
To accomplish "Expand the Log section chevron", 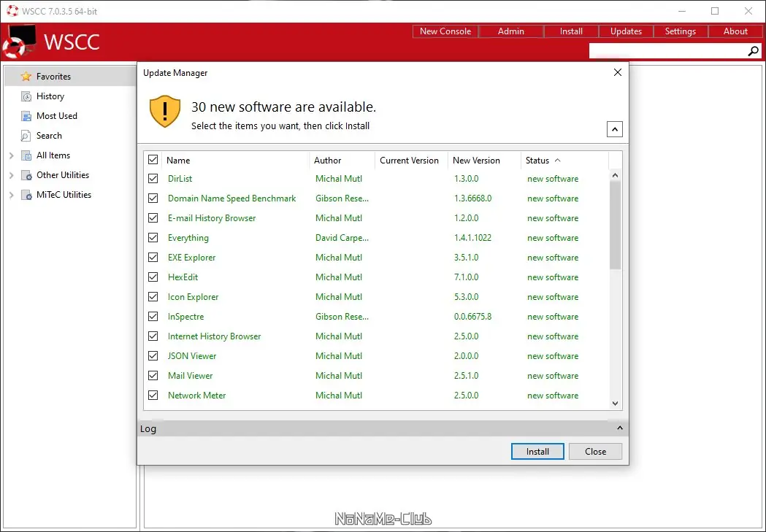I will point(619,428).
